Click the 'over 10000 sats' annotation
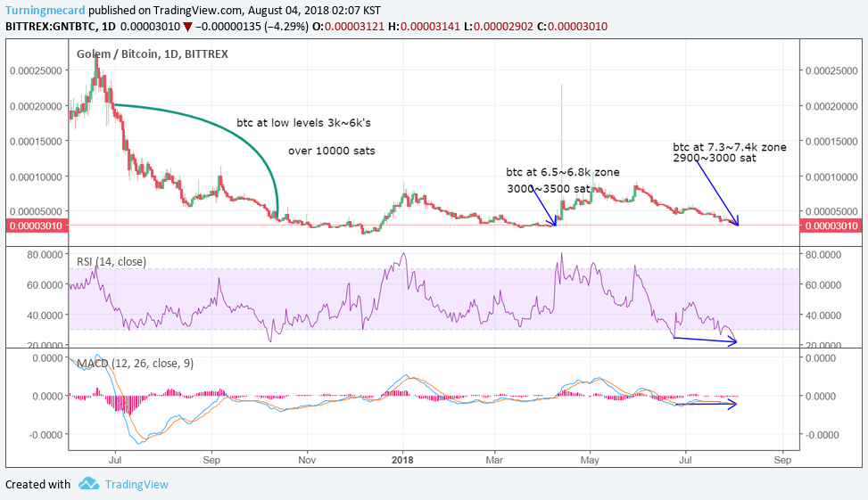868x500 pixels. [x=332, y=151]
